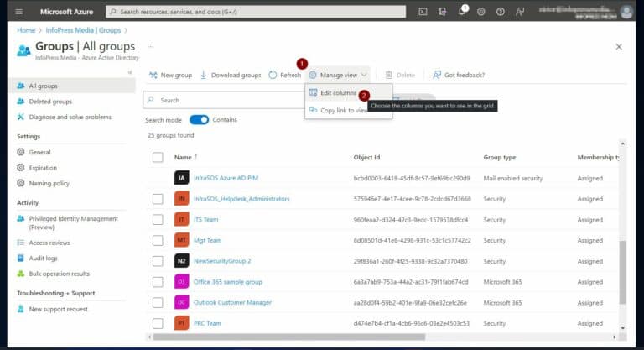644x350 pixels.
Task: Click the Office 365 sample group avatar
Action: pyautogui.click(x=181, y=282)
